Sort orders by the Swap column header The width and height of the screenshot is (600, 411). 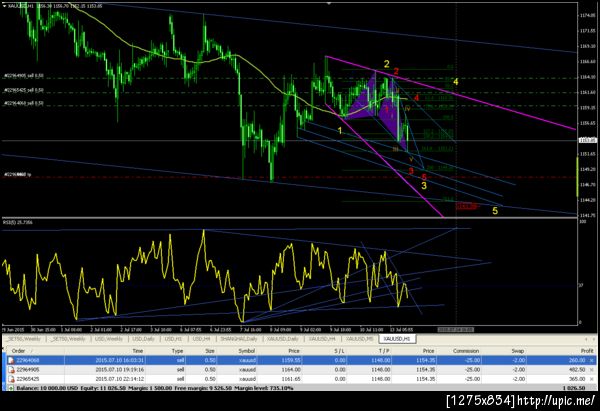pyautogui.click(x=517, y=351)
